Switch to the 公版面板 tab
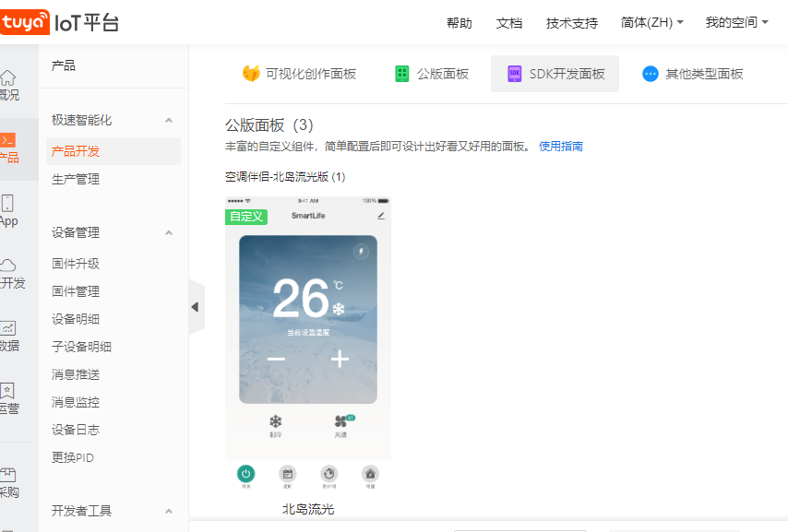788x532 pixels. pyautogui.click(x=432, y=74)
